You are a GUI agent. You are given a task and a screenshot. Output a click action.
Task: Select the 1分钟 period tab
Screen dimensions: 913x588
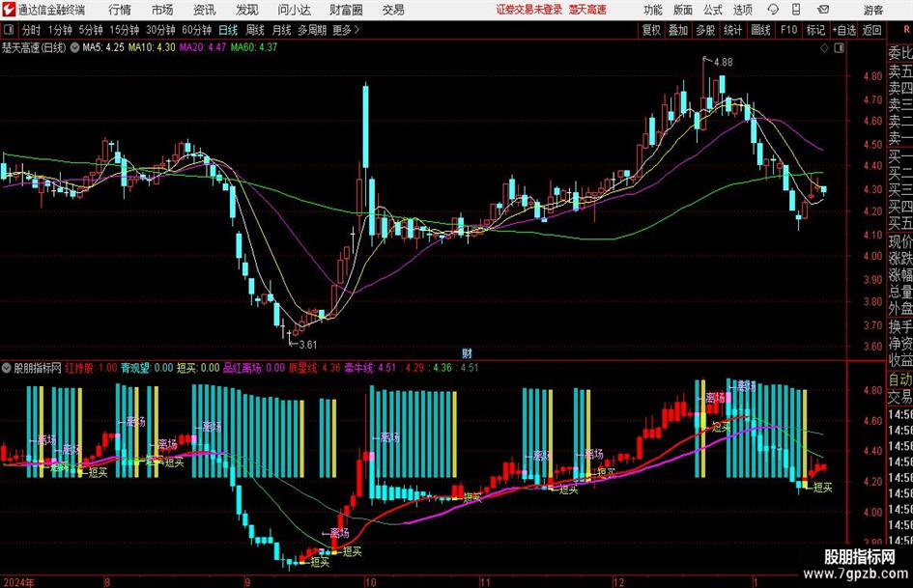point(60,30)
